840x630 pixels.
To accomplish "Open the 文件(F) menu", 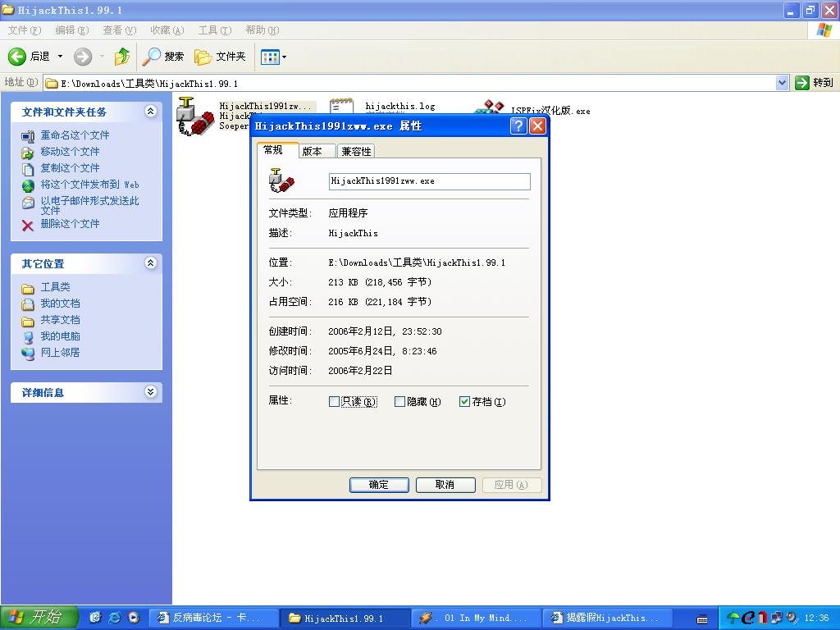I will click(x=24, y=30).
